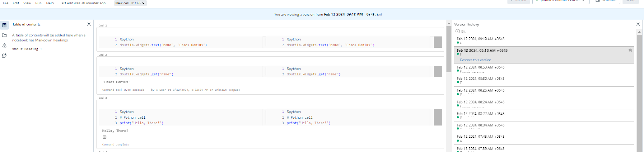The image size is (644, 152).
Task: Click dbutils.widgets.get code in right Cmd 2 pane
Action: coord(313,74)
